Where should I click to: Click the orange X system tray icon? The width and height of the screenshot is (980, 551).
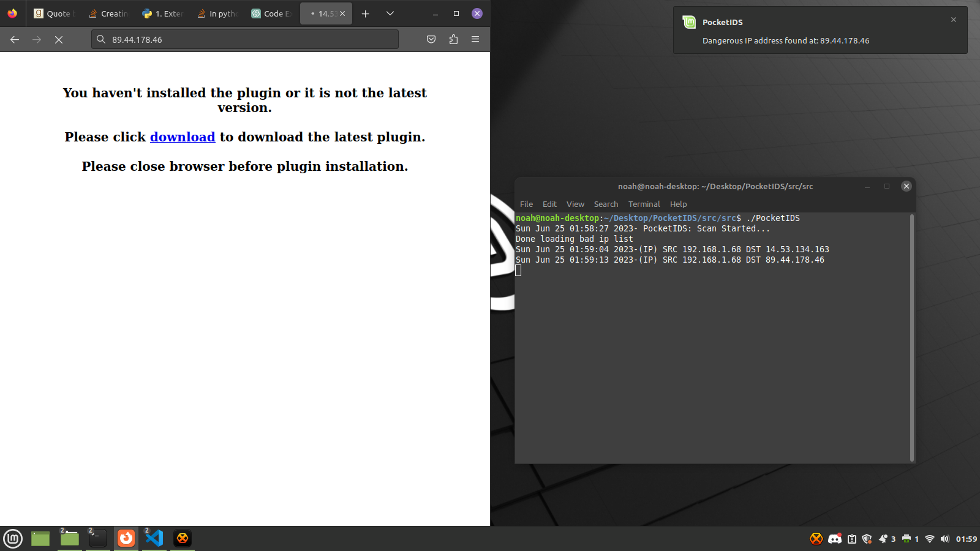click(x=816, y=539)
